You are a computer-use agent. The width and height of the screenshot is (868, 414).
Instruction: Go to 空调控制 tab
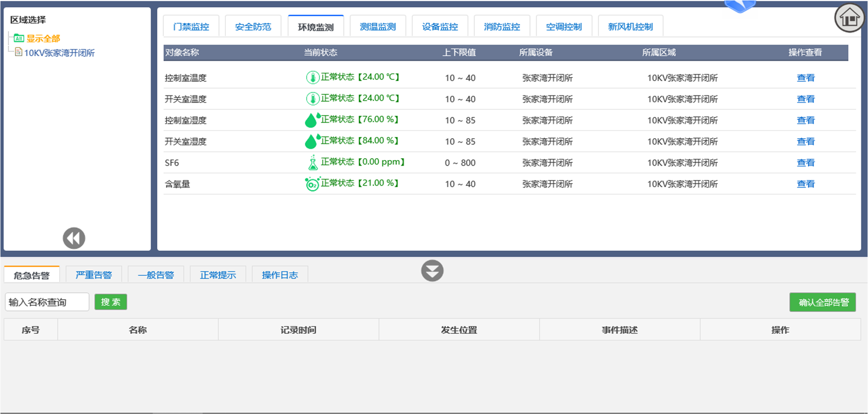(x=564, y=26)
